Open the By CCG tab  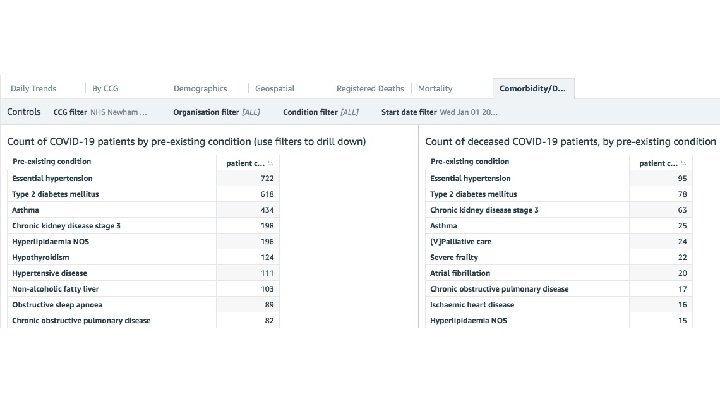(103, 88)
